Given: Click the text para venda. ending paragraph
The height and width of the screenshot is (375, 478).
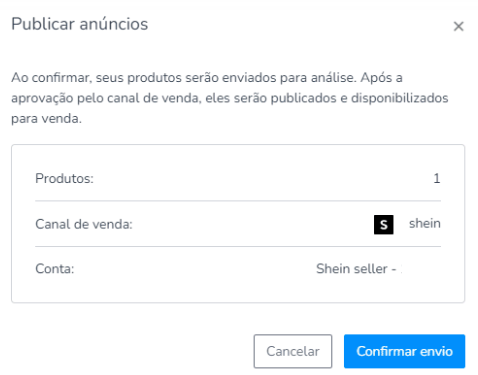Looking at the screenshot, I should (46, 119).
